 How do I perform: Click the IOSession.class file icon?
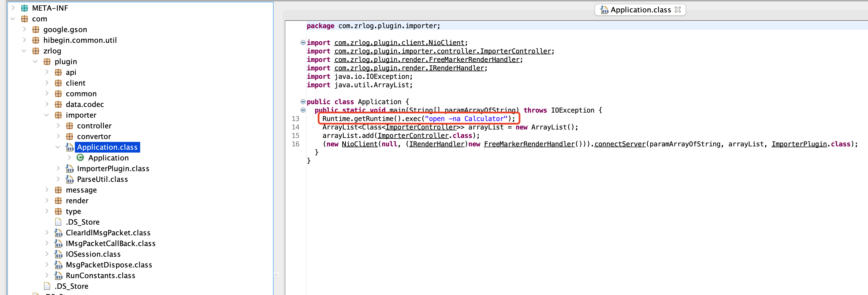pos(58,254)
